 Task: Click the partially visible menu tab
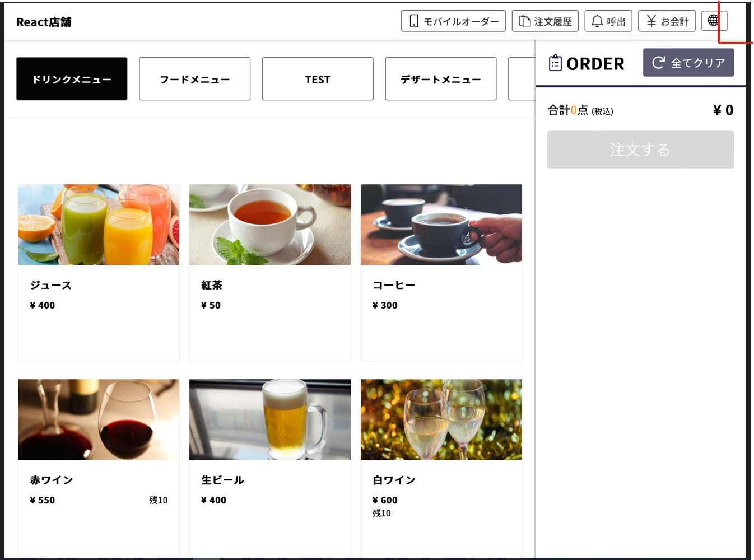point(522,79)
